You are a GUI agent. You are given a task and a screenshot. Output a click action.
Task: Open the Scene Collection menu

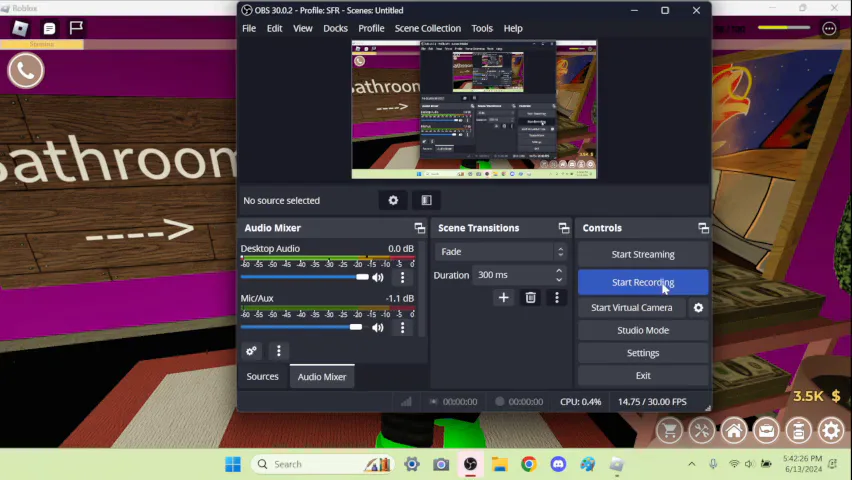428,28
